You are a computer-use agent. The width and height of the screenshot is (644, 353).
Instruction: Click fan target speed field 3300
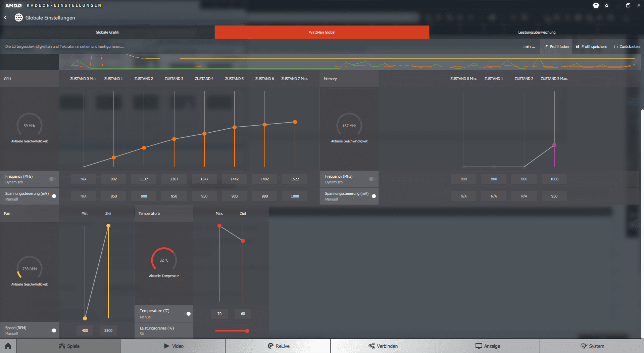[x=108, y=330]
